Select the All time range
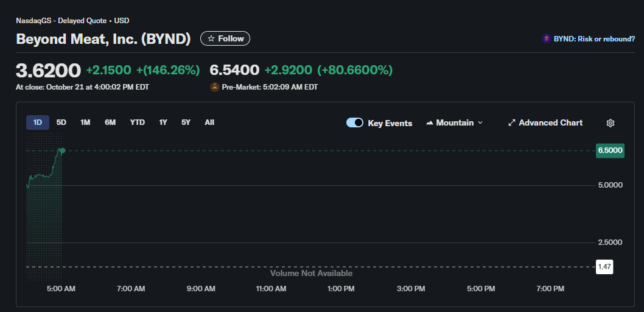The image size is (644, 312). [209, 122]
